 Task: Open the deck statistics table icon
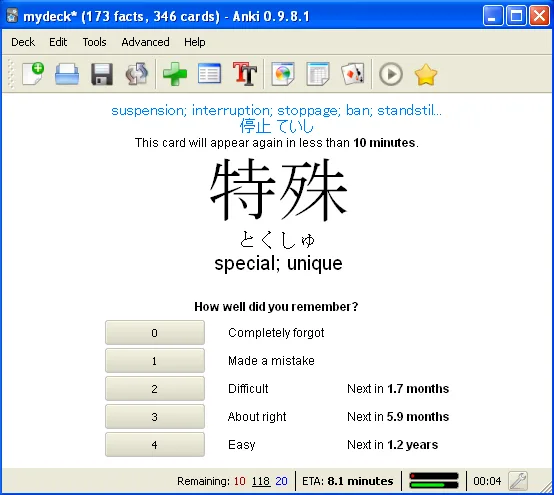point(318,74)
